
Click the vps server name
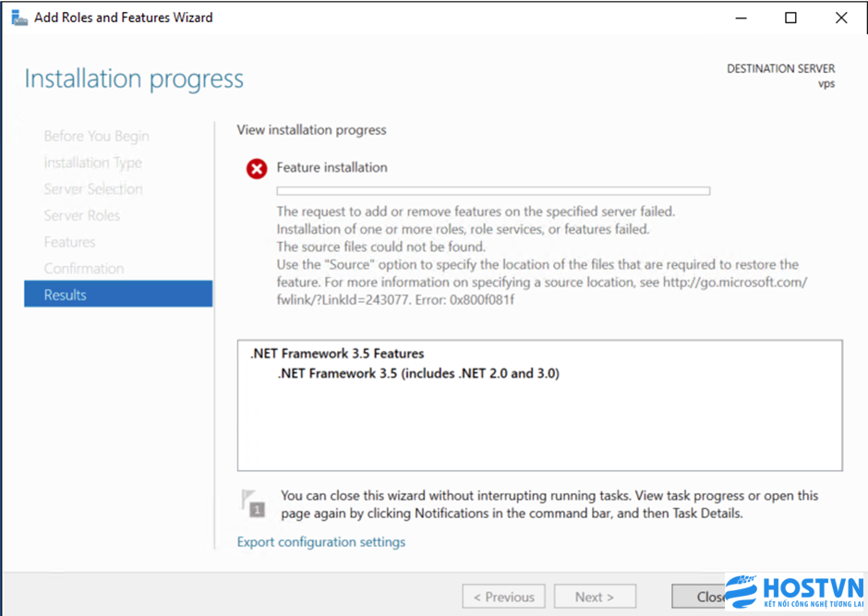pos(826,84)
